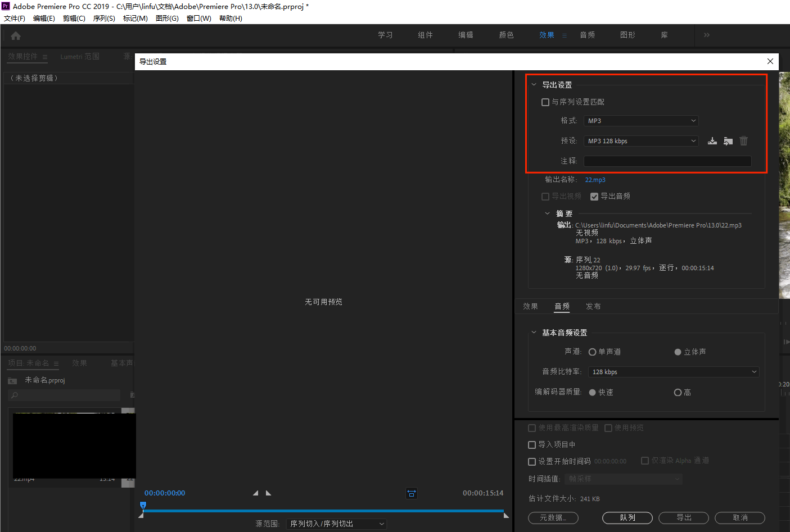Click the 导出 button
Image resolution: width=790 pixels, height=532 pixels.
(x=684, y=518)
